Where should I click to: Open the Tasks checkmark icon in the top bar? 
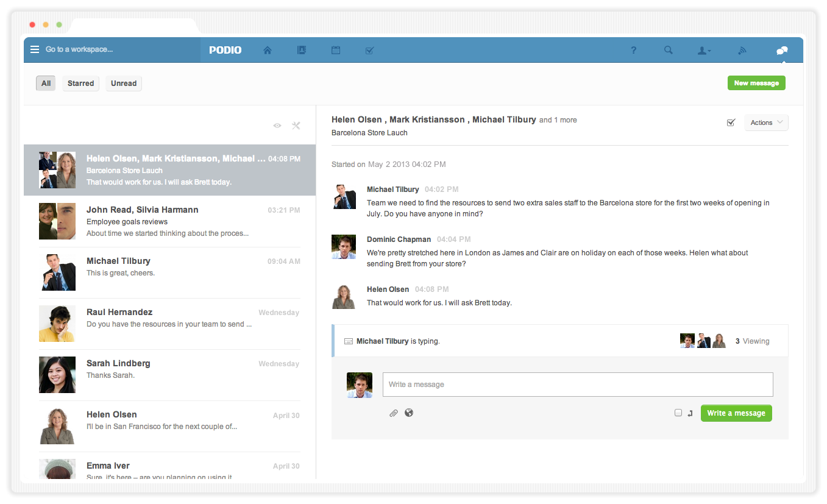coord(369,50)
